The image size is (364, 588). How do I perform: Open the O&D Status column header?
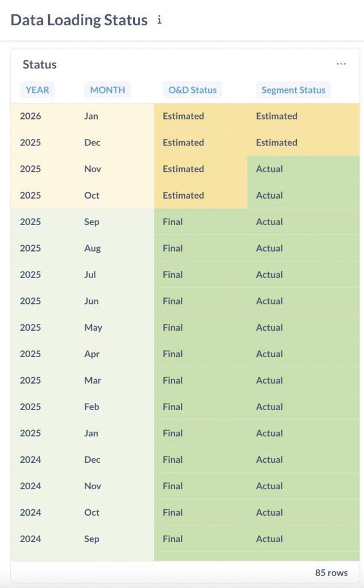tap(192, 90)
